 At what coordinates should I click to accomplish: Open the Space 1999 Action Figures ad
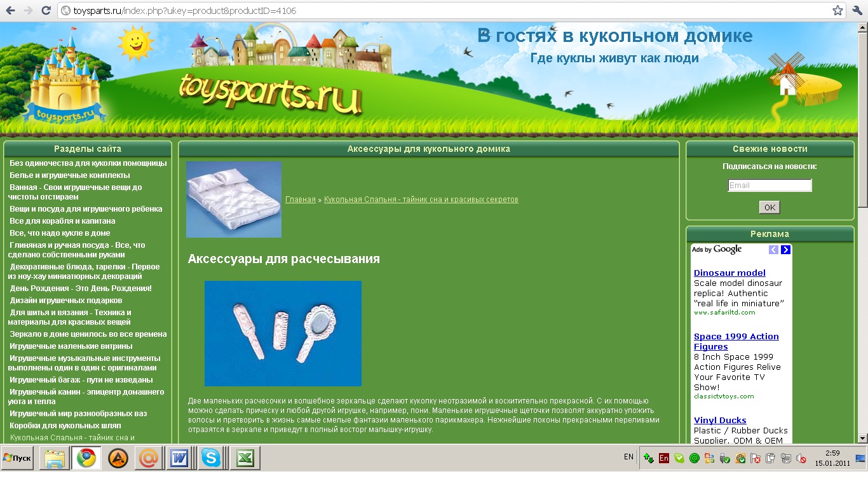(736, 342)
